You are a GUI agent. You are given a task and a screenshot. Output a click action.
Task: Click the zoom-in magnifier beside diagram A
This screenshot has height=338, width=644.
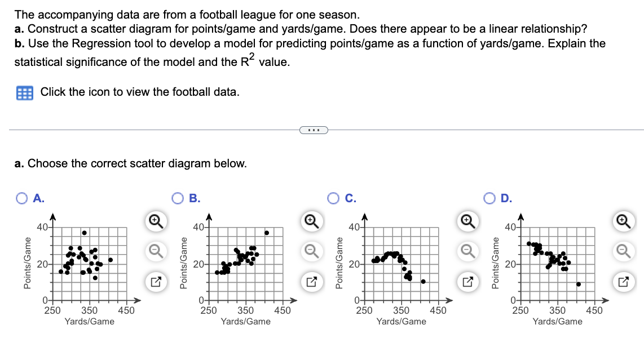point(156,222)
